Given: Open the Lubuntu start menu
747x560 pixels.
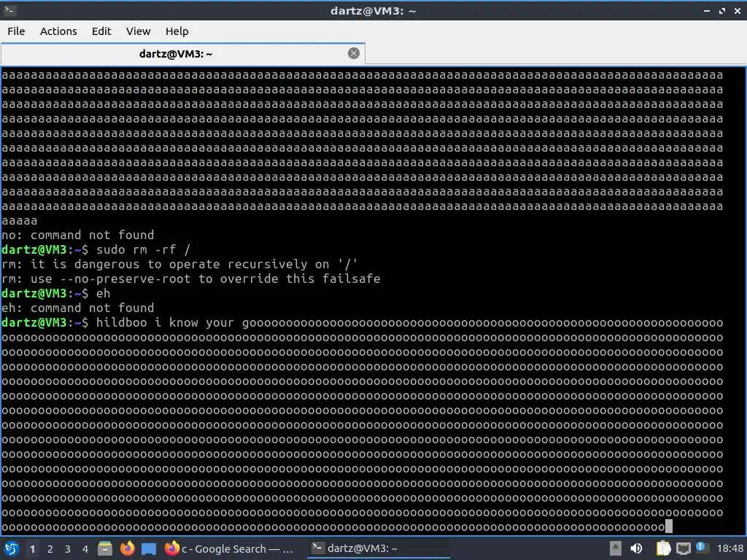Looking at the screenshot, I should [x=11, y=548].
